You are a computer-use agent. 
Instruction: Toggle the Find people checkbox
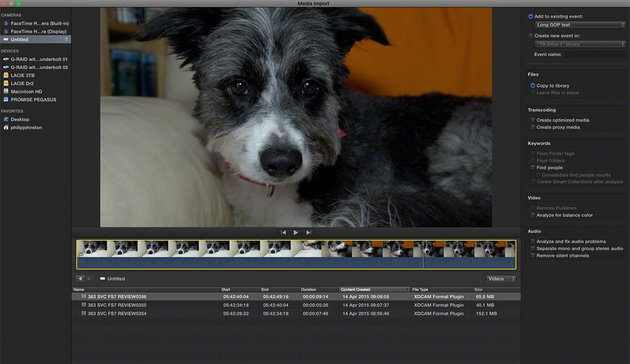532,168
